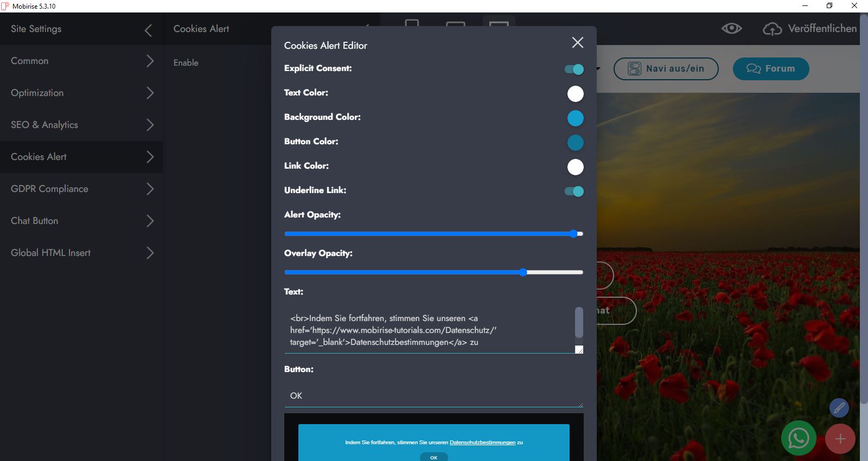The width and height of the screenshot is (868, 461).
Task: Pick a new Button Color swatch
Action: (x=575, y=143)
